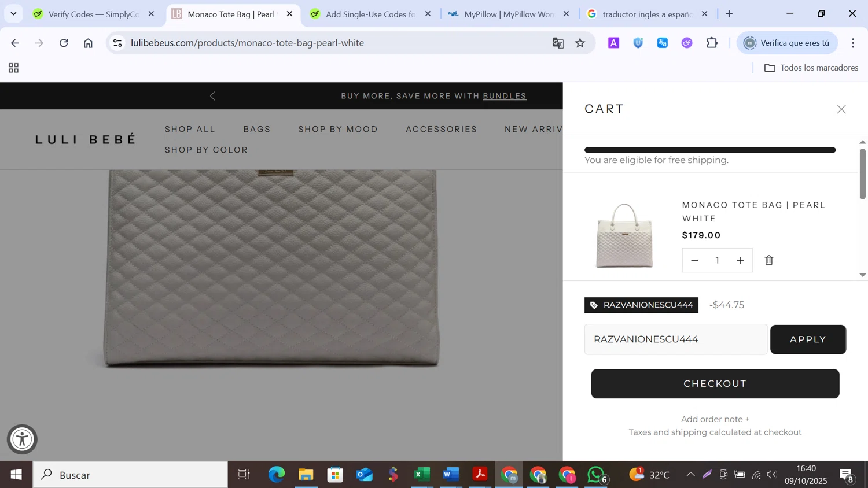The height and width of the screenshot is (488, 868).
Task: Go to Luli Bebé homepage logo
Action: click(86, 139)
